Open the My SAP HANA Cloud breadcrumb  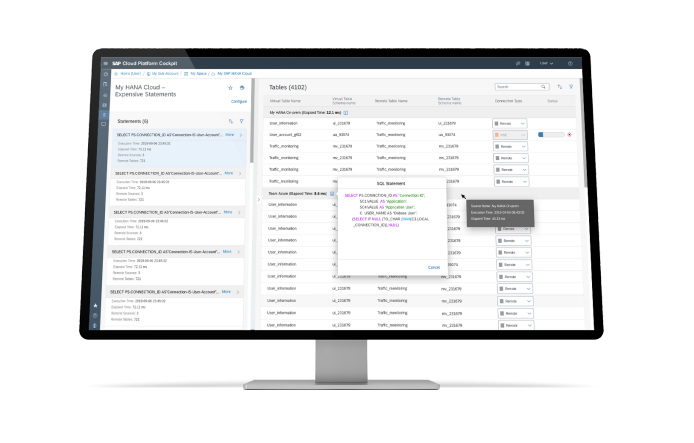tap(234, 73)
